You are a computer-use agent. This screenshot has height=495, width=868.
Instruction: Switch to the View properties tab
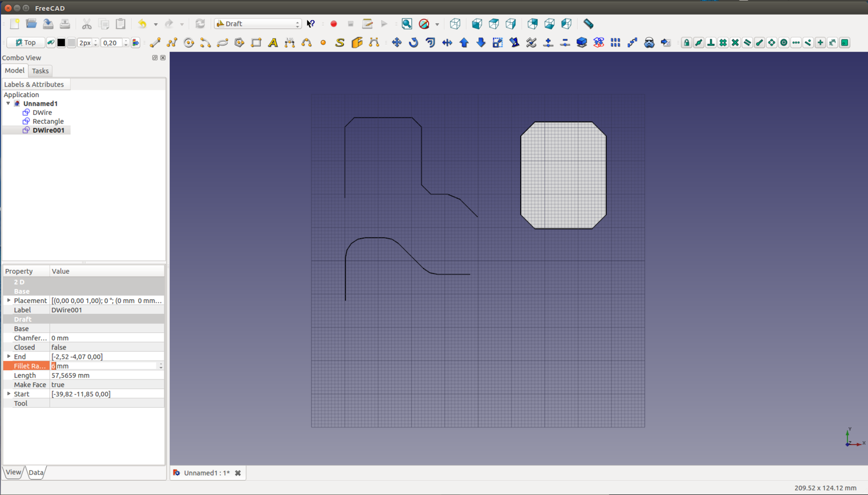click(x=14, y=472)
